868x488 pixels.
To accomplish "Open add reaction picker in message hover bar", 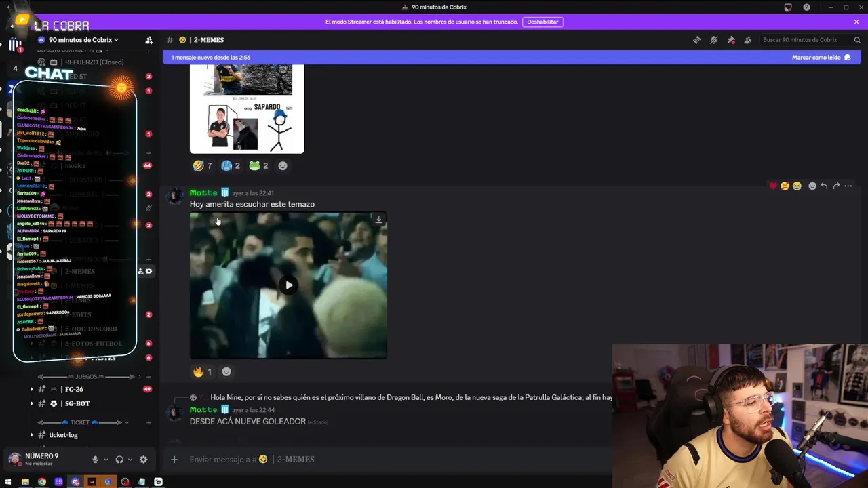I will point(812,186).
